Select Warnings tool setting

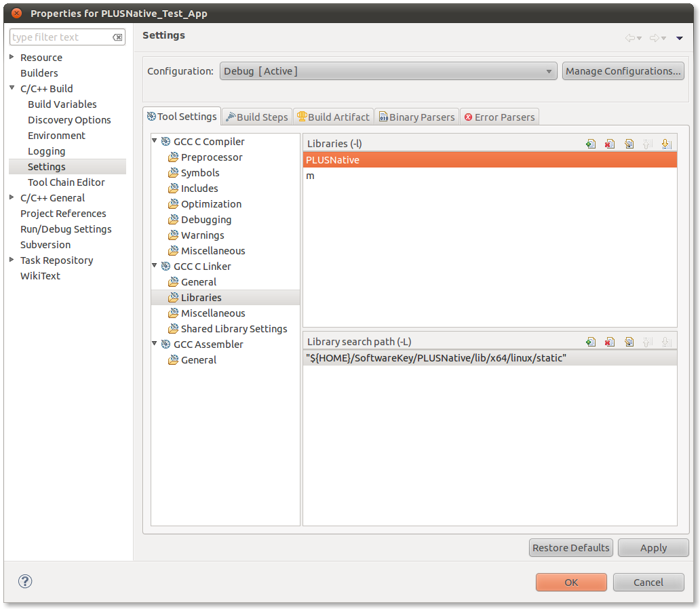click(203, 235)
